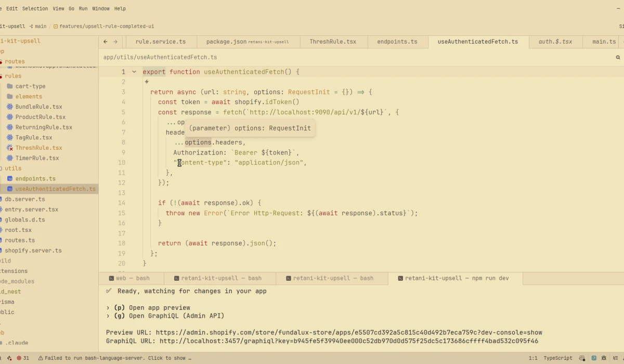Viewport: 624px width, 364px height.
Task: Open the Help menu
Action: (120, 9)
